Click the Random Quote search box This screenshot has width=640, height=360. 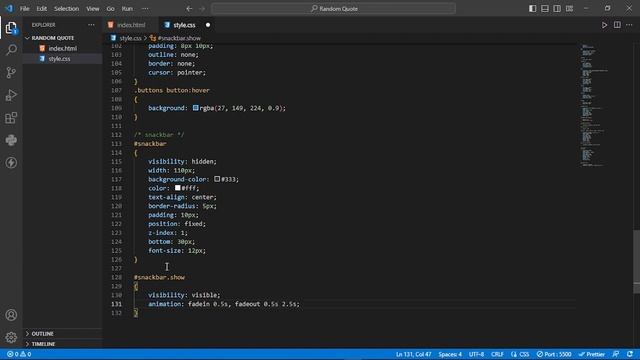point(333,9)
